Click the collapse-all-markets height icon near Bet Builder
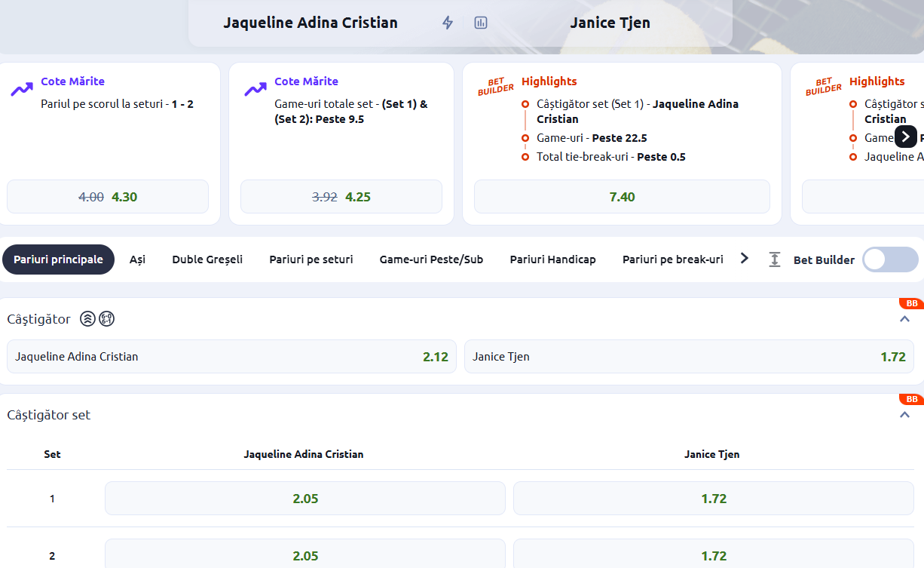This screenshot has width=924, height=568. pyautogui.click(x=774, y=259)
